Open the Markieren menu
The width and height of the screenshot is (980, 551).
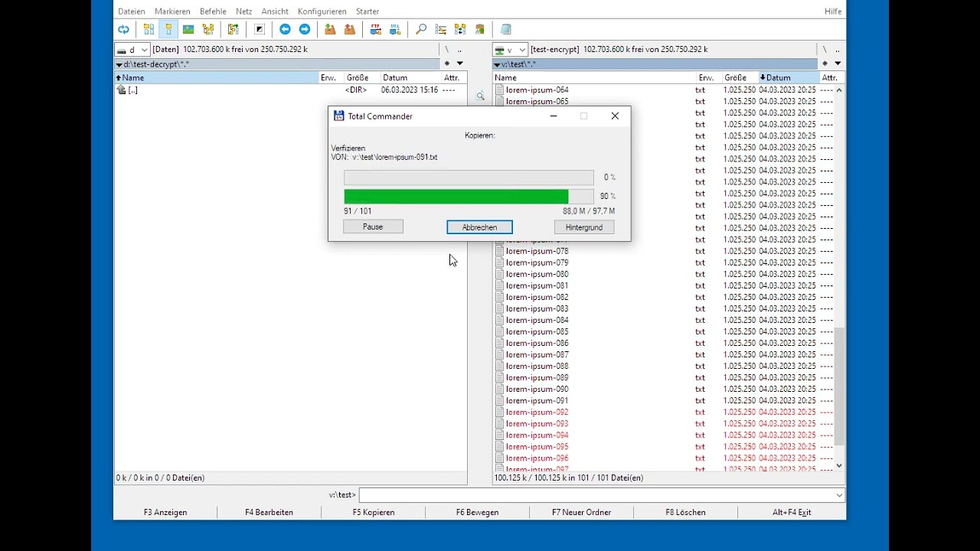(172, 11)
